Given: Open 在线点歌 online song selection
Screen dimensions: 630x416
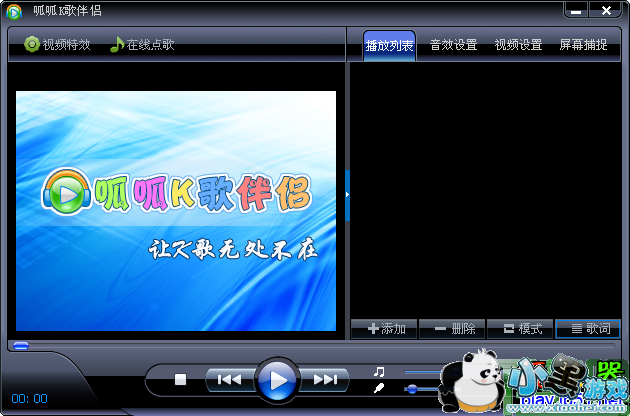Looking at the screenshot, I should point(142,44).
